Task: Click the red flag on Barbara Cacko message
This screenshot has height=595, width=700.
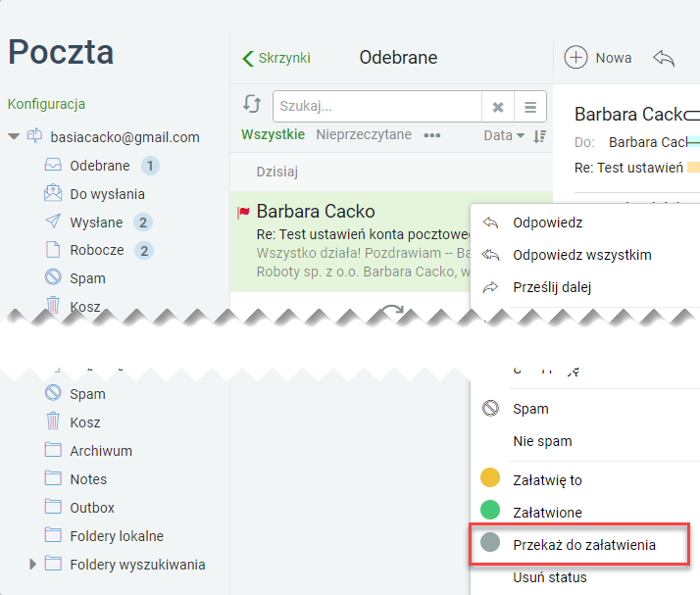Action: [x=243, y=212]
